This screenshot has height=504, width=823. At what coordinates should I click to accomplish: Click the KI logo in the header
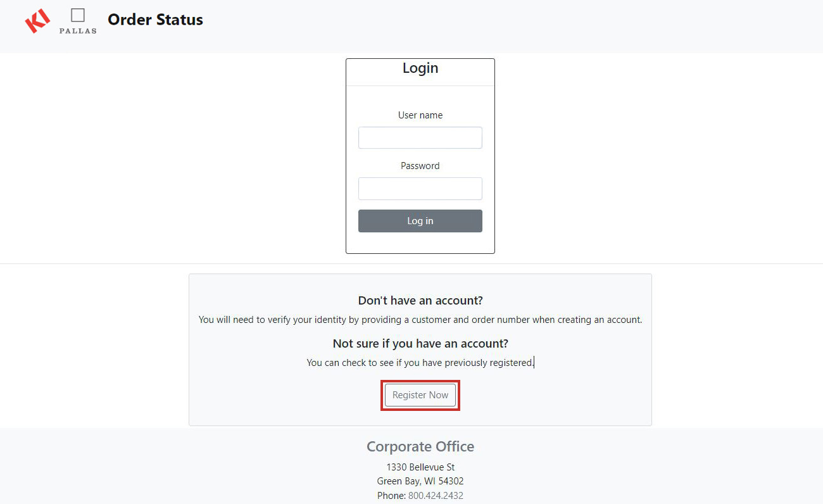(37, 21)
